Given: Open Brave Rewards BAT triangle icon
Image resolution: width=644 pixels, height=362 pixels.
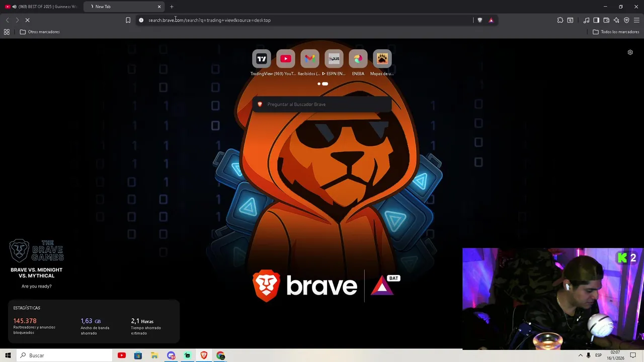Looking at the screenshot, I should click(x=491, y=20).
